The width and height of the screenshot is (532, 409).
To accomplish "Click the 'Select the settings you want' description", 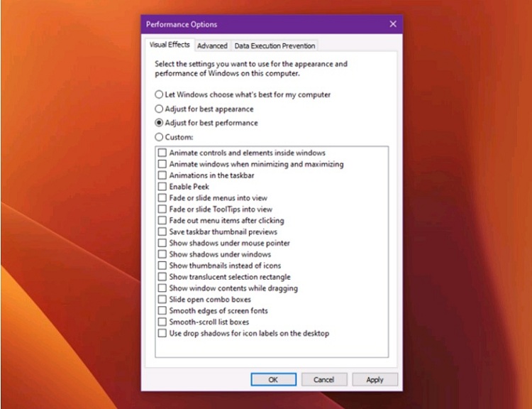I will click(x=251, y=68).
